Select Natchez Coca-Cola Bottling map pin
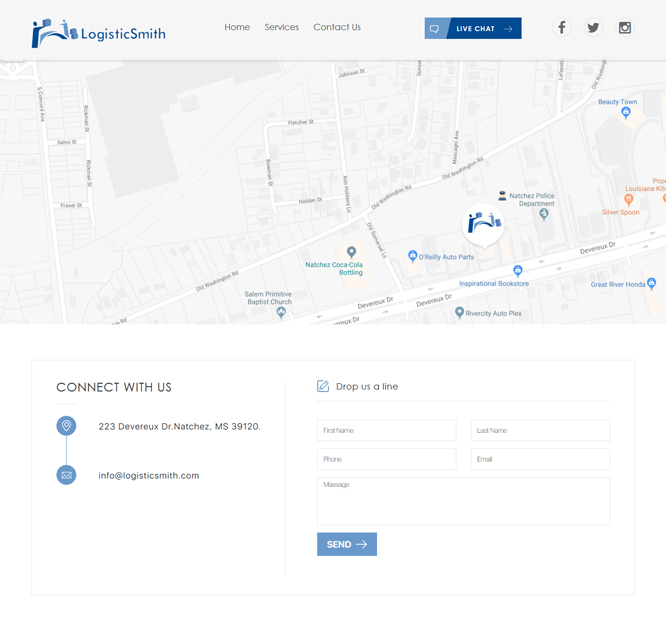Image resolution: width=666 pixels, height=630 pixels. (x=351, y=252)
